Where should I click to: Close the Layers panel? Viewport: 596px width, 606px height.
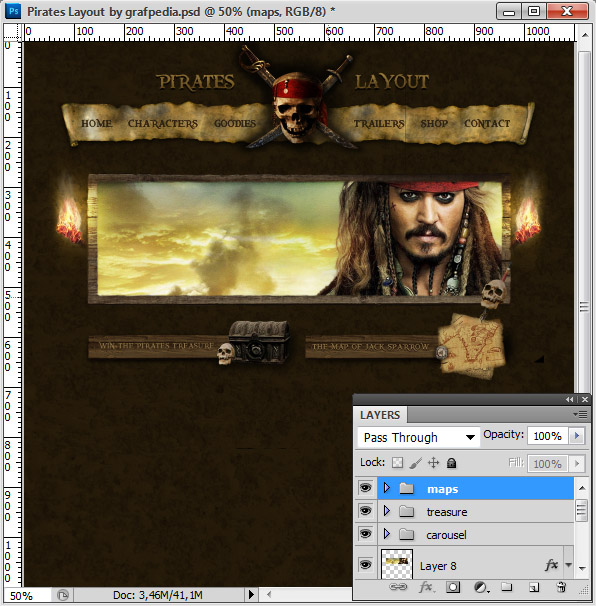585,400
